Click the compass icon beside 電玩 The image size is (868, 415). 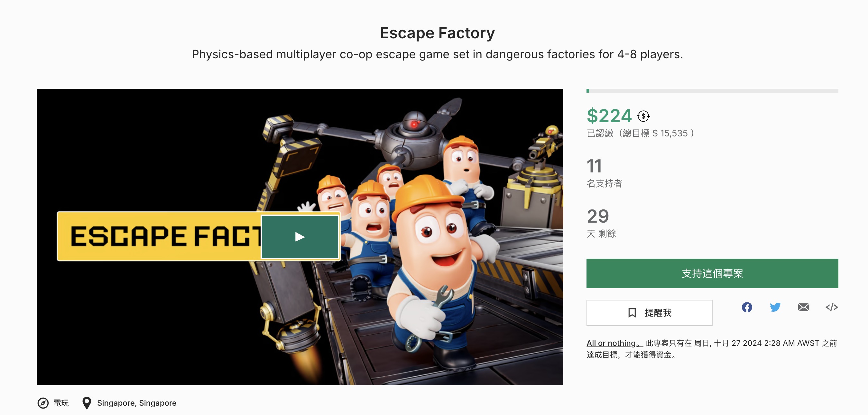coord(43,403)
